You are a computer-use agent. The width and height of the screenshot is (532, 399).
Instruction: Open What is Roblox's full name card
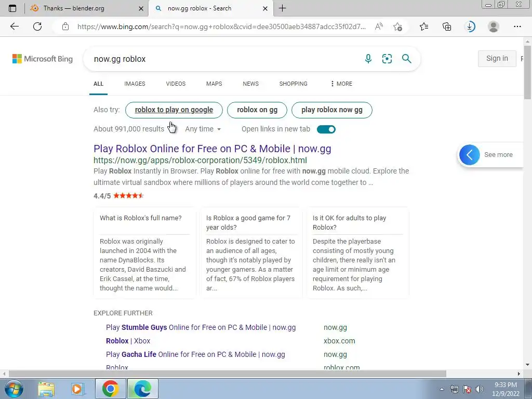pyautogui.click(x=144, y=253)
